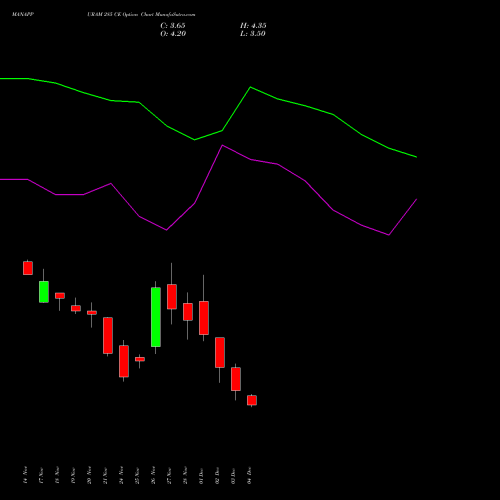Viewport: 500px width, 500px height.
Task: Select the red 03 Dec candlestick
Action: [x=236, y=379]
